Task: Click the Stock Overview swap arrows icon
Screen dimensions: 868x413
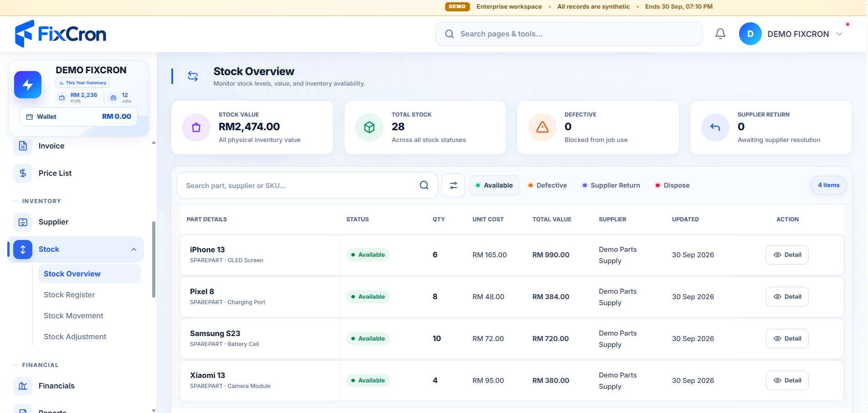Action: (x=193, y=76)
